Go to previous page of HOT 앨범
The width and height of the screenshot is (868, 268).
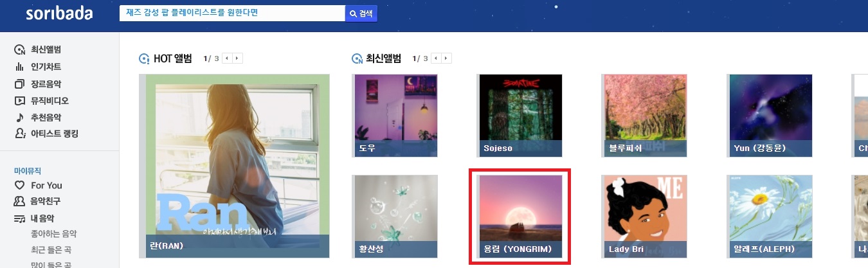228,58
